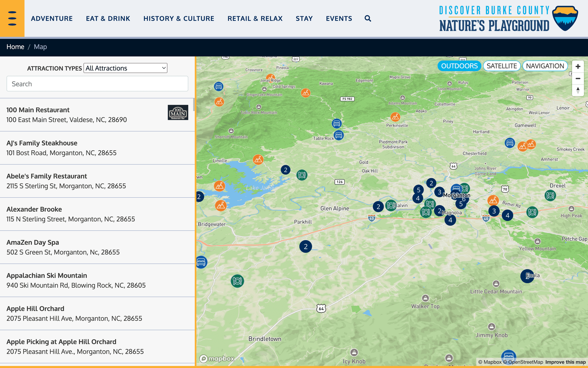Select outdoor marker near Cold Springs
Viewport: 588px width, 368px height.
click(306, 93)
